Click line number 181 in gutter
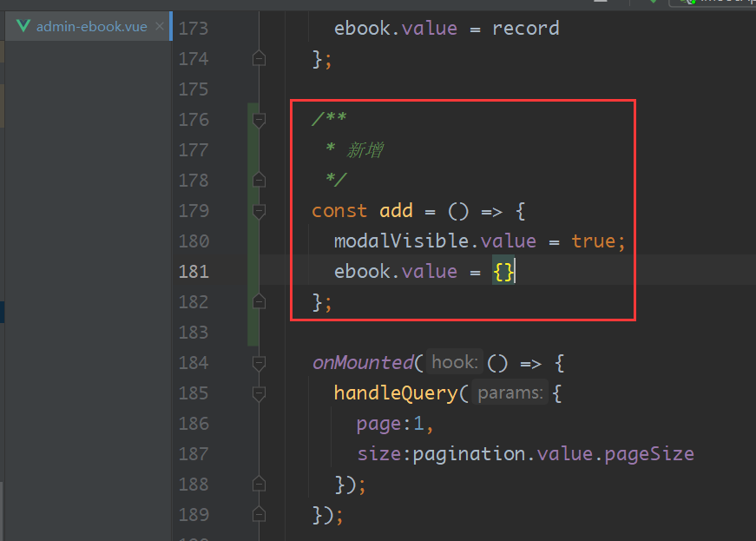Screen dimensions: 756x541 pyautogui.click(x=194, y=272)
